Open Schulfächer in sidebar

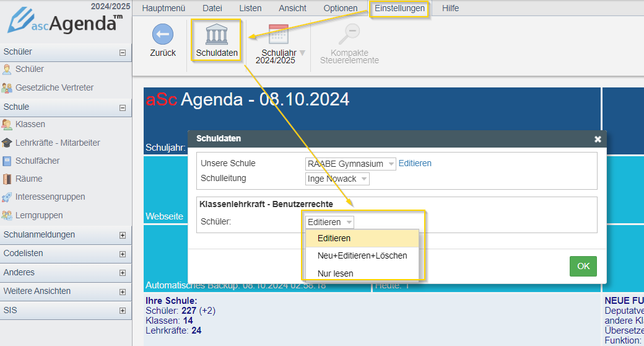click(37, 161)
